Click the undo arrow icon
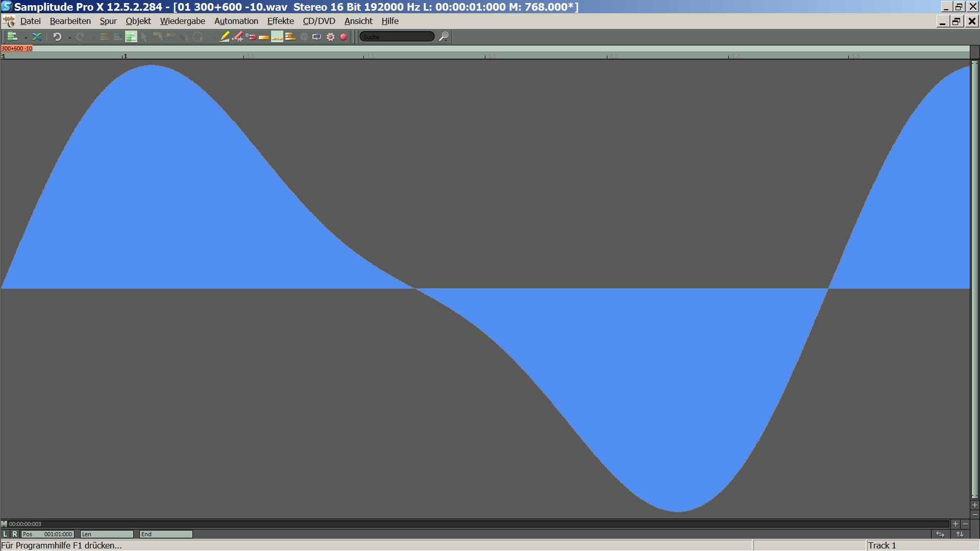980x551 pixels. (57, 37)
